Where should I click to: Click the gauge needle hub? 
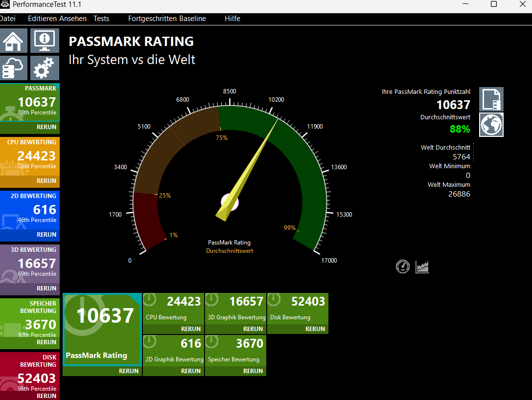(230, 203)
